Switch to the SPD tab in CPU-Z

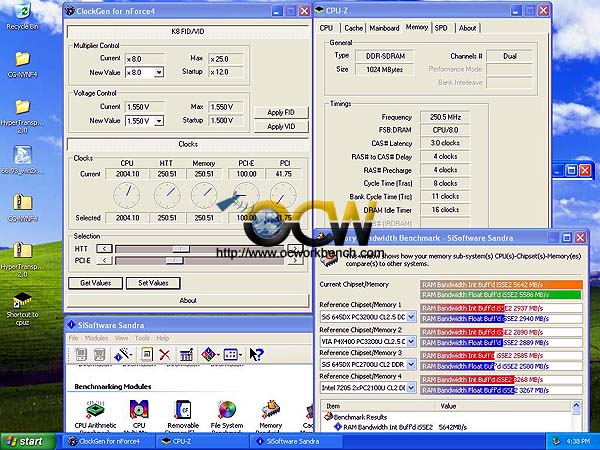[441, 28]
